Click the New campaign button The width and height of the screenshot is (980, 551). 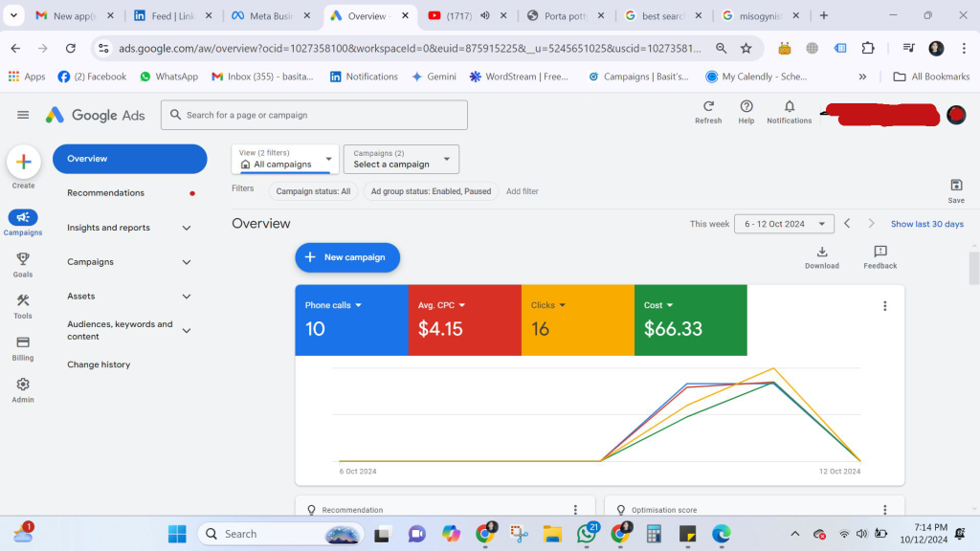click(x=347, y=257)
